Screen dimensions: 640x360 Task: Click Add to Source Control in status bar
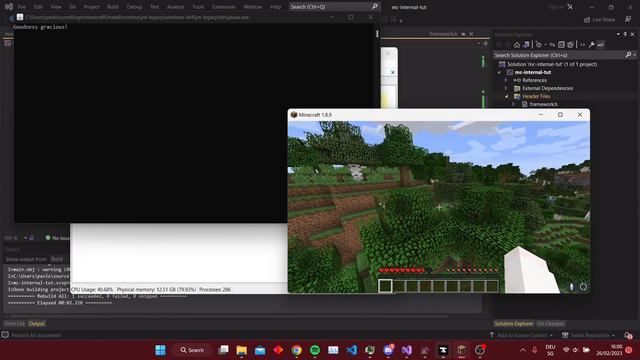(522, 335)
